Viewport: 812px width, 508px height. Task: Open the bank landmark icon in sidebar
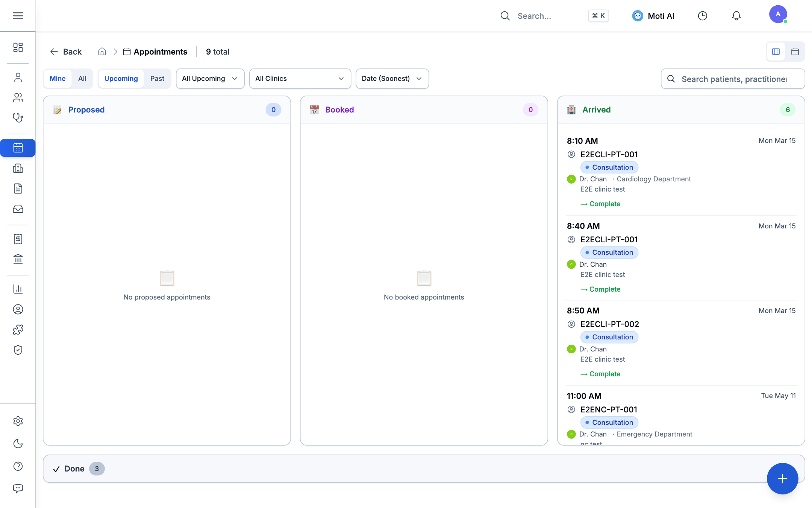click(x=18, y=259)
